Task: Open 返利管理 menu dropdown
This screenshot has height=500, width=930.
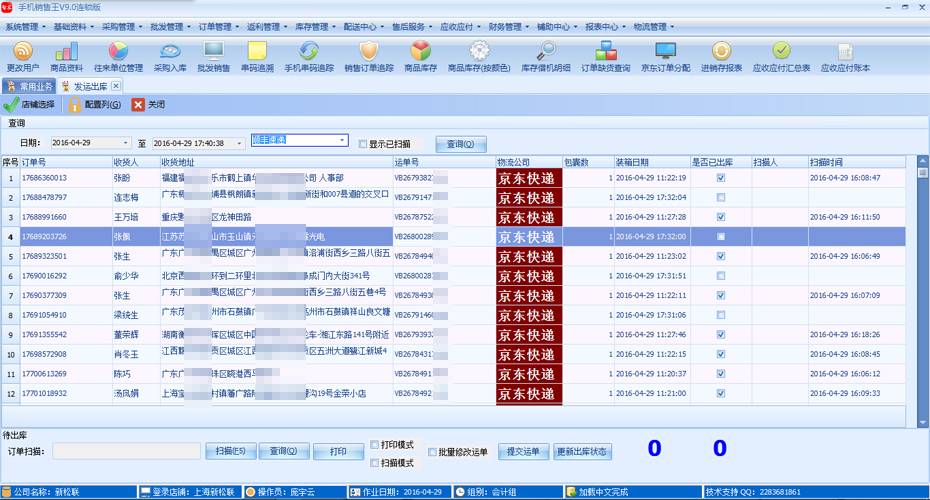Action: pos(267,27)
